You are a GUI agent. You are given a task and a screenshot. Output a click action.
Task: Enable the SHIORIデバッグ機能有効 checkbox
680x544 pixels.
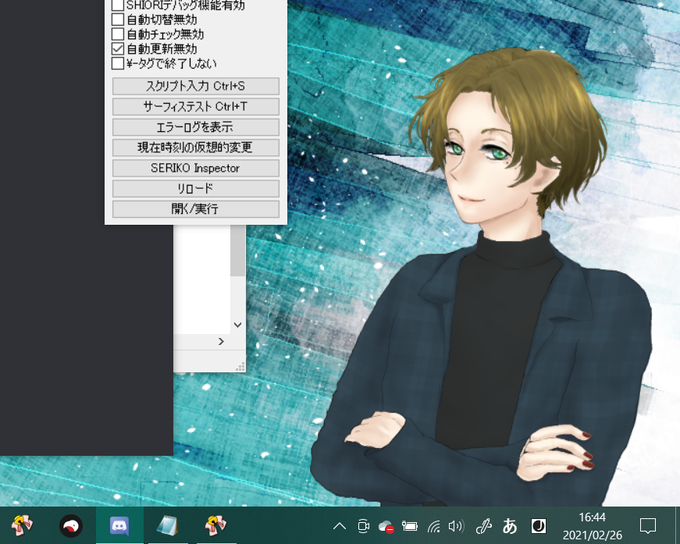pyautogui.click(x=118, y=5)
